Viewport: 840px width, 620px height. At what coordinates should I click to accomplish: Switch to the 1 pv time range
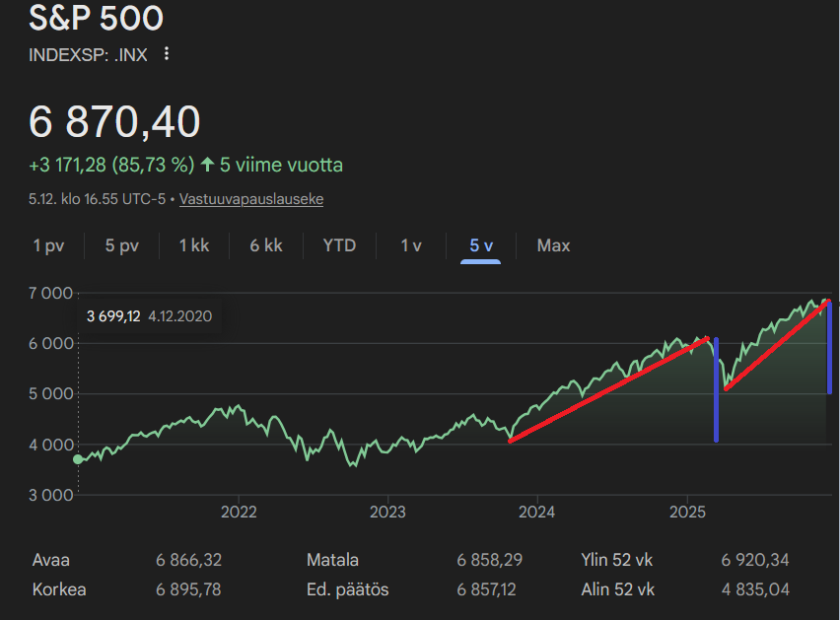[x=48, y=245]
